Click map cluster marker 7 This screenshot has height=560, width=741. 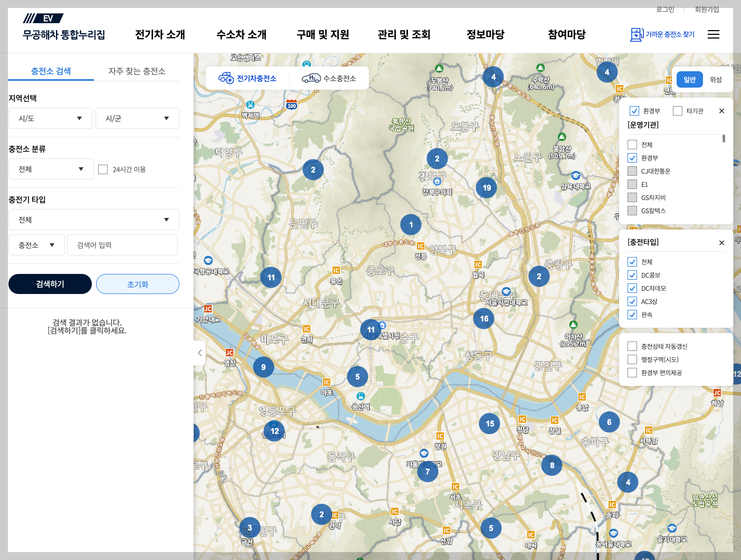coord(427,472)
